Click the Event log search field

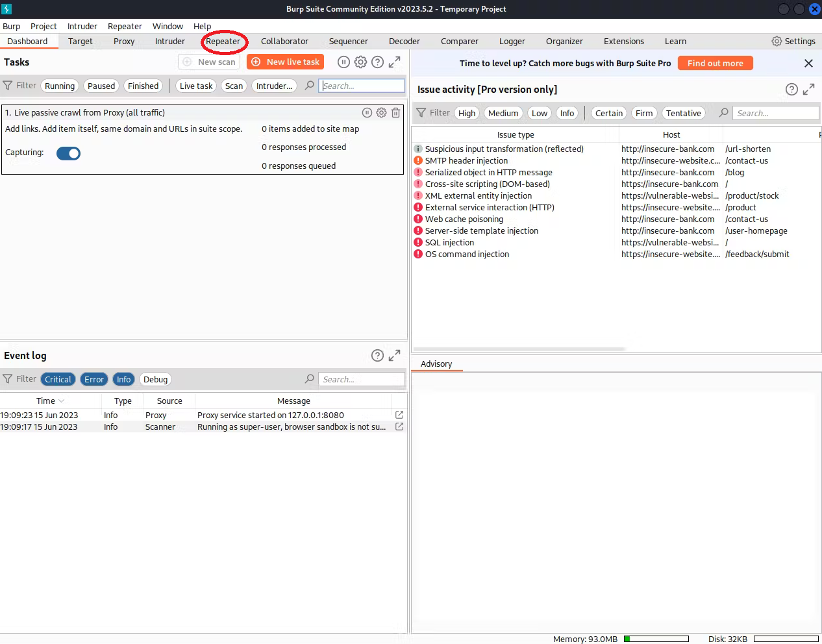pos(362,379)
